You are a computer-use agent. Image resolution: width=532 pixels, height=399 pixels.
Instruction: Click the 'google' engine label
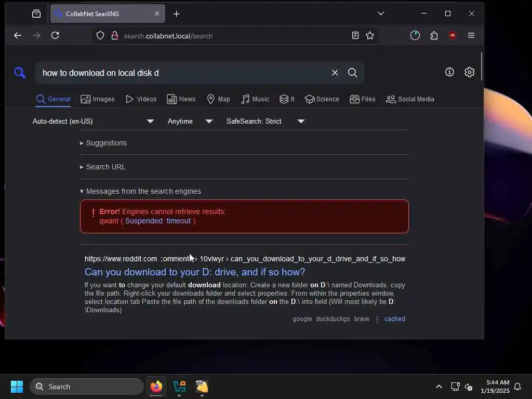point(302,319)
